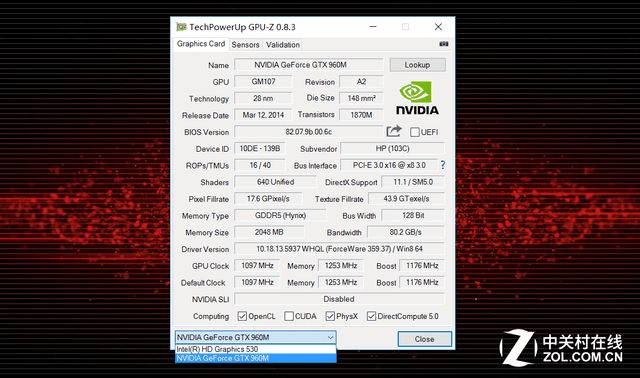The image size is (640, 378).
Task: Click the Release Date field Mar 12, 2014
Action: coord(263,115)
